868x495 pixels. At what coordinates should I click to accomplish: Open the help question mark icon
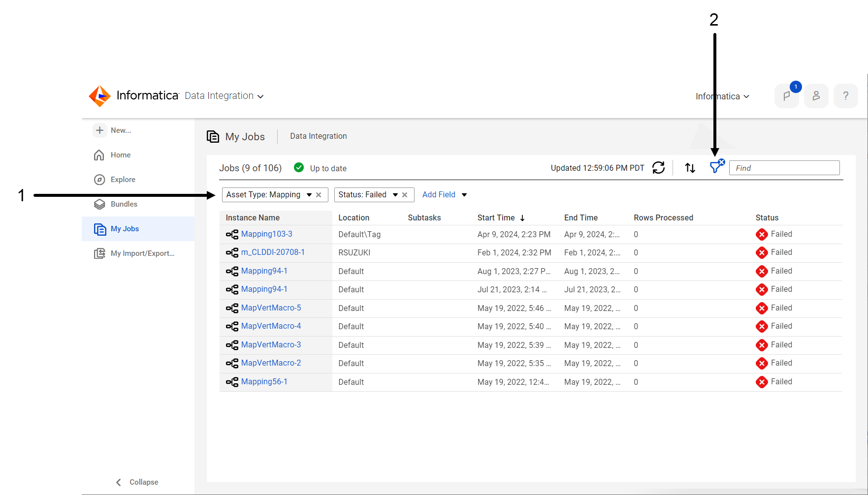tap(846, 96)
